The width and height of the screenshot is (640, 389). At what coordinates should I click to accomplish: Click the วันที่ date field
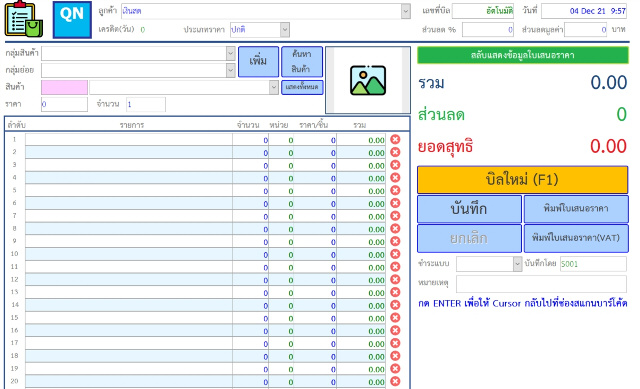click(584, 11)
